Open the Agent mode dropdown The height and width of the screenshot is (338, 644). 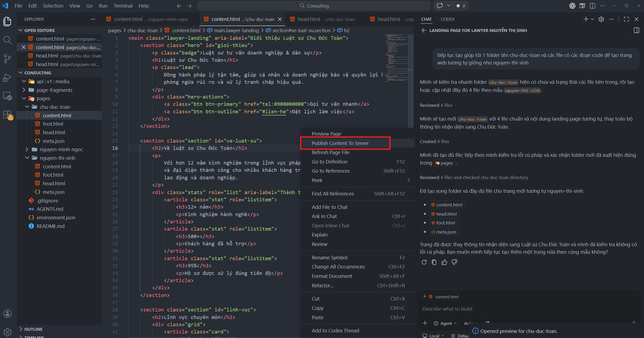[x=445, y=323]
